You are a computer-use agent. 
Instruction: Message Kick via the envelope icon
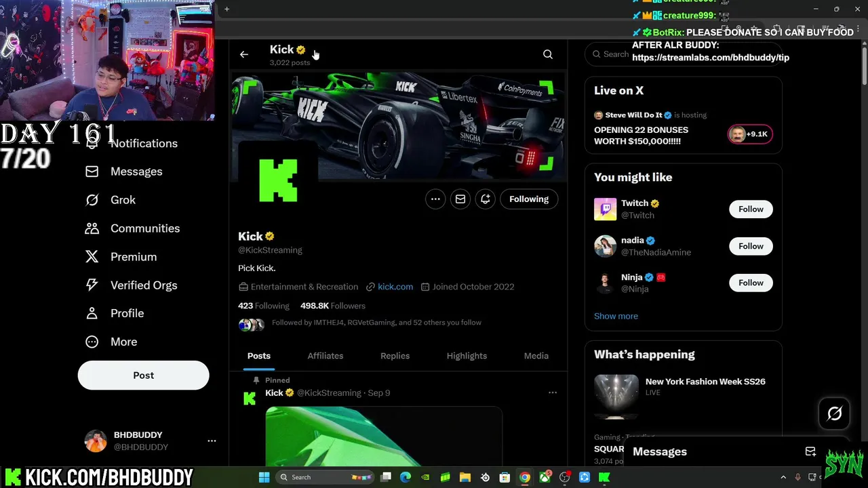(460, 199)
